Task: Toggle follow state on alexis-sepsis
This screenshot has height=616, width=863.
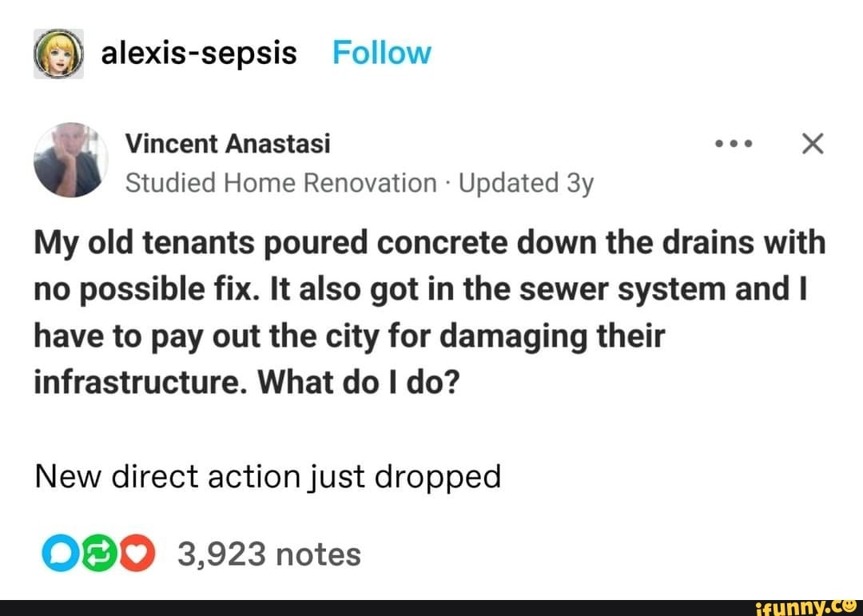Action: 382,52
